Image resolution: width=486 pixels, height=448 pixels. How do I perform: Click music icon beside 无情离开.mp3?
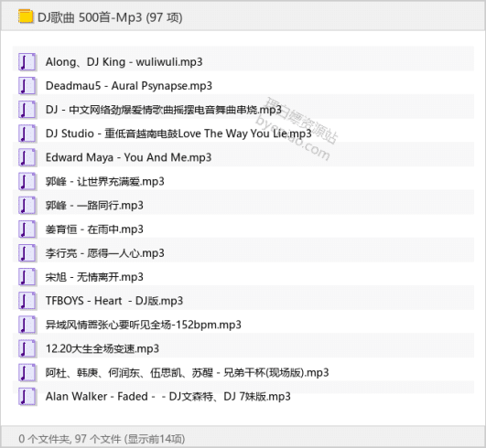click(27, 277)
